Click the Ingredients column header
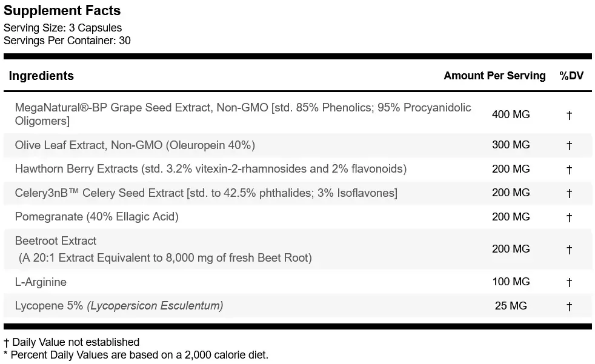 click(41, 76)
